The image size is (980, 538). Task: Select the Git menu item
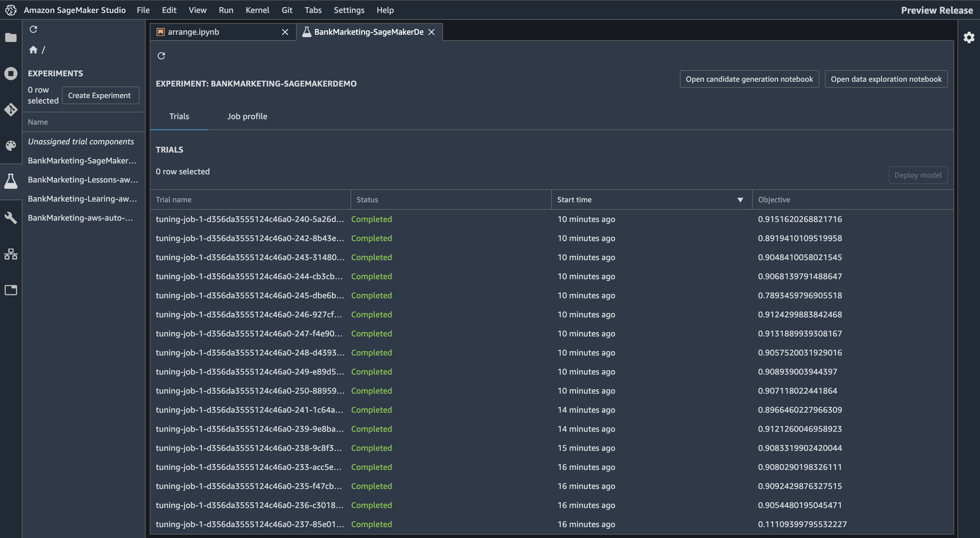[x=286, y=10]
